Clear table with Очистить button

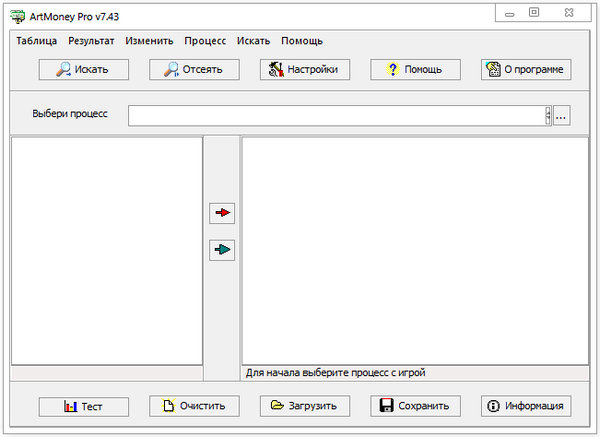[x=194, y=406]
